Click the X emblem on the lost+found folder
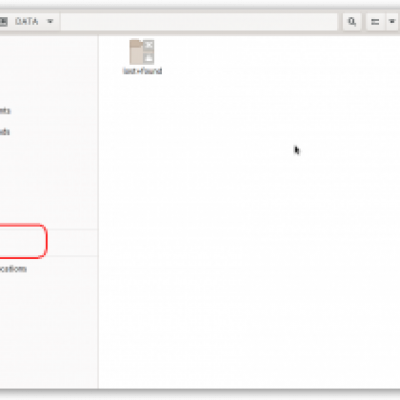Screen dimensions: 400x400 [149, 45]
